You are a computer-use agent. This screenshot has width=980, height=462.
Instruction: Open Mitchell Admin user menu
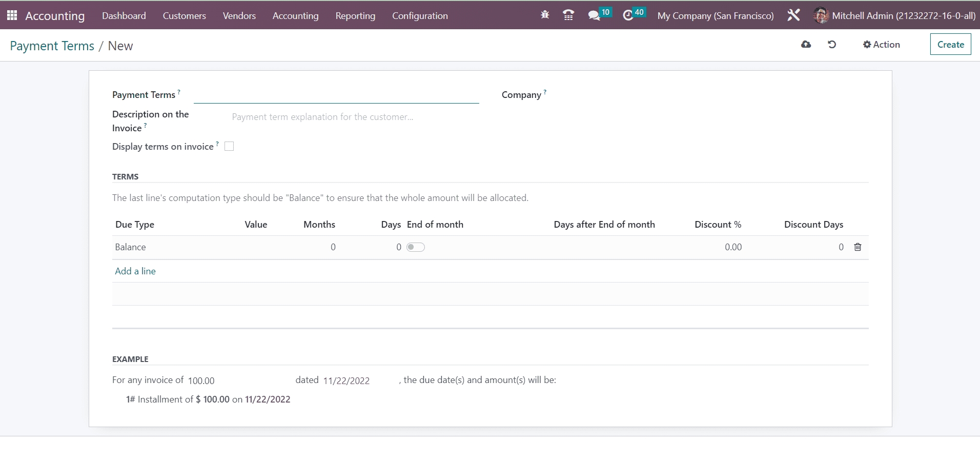coord(894,16)
